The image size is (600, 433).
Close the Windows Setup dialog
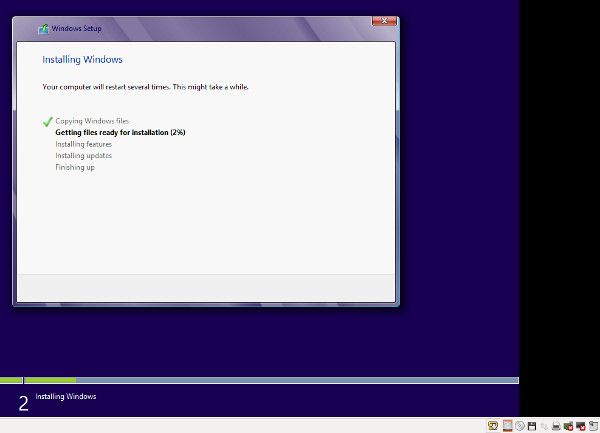380,22
